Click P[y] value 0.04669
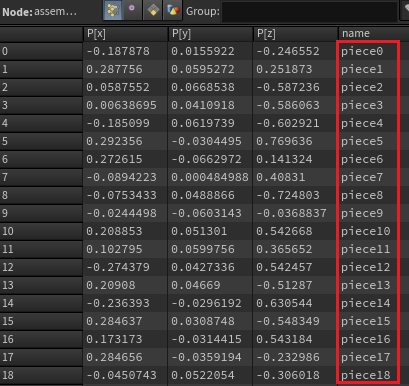The height and width of the screenshot is (386, 409). point(196,285)
